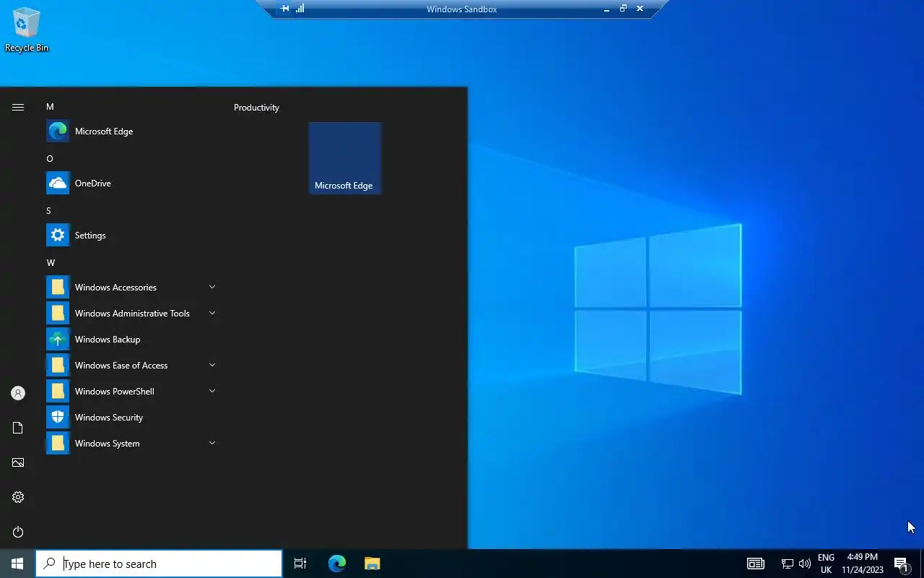Click the volume speaker tray icon

(805, 564)
